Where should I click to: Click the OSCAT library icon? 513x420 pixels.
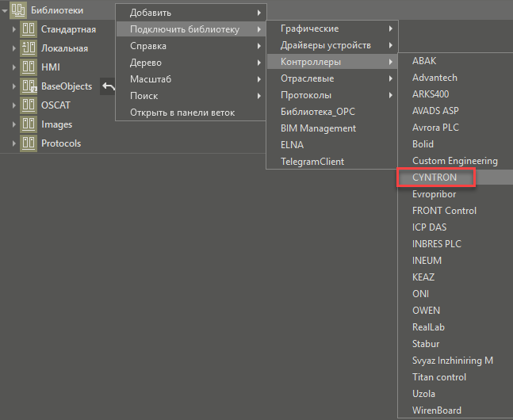tap(29, 105)
